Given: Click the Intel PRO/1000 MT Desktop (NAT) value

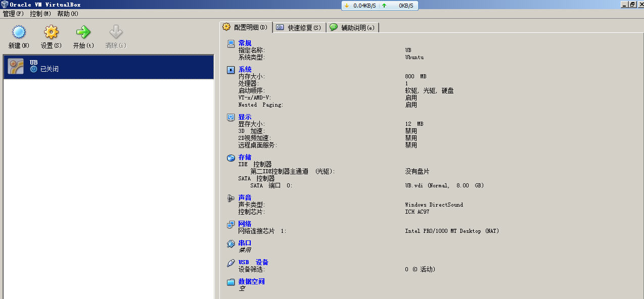Looking at the screenshot, I should tap(452, 231).
